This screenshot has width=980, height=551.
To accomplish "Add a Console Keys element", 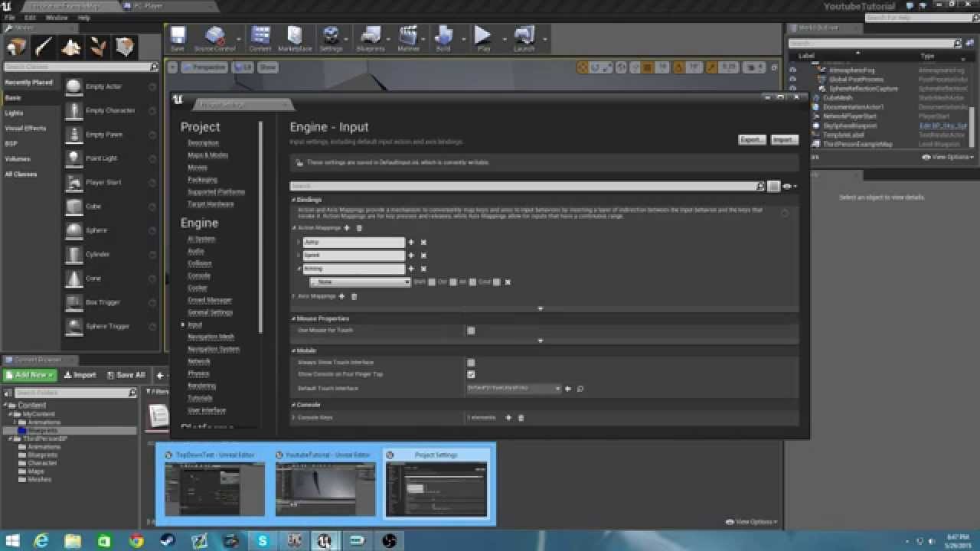I will 508,418.
